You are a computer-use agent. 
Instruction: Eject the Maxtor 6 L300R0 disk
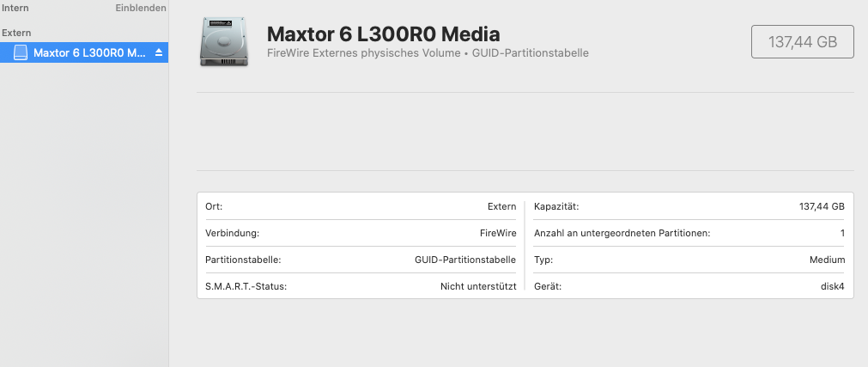coord(158,53)
